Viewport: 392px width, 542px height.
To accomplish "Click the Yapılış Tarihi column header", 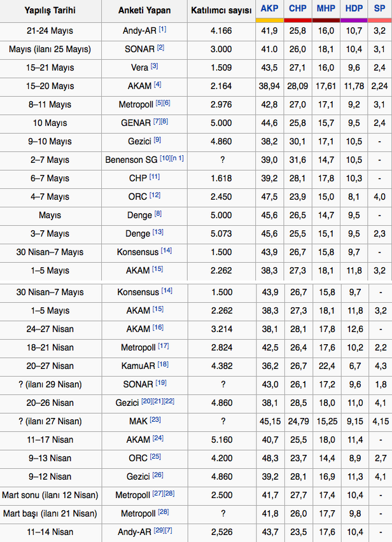I will (50, 11).
